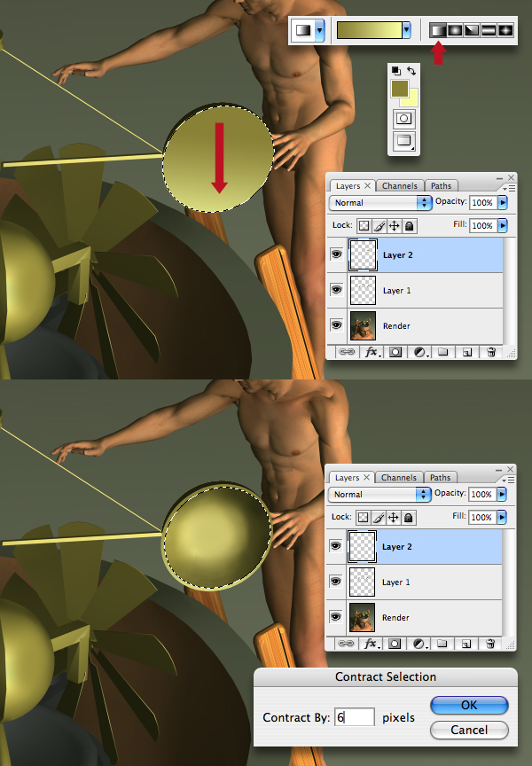Viewport: 532px width, 766px height.
Task: Open Fill slider arrow in lower Layers panel
Action: tap(502, 517)
